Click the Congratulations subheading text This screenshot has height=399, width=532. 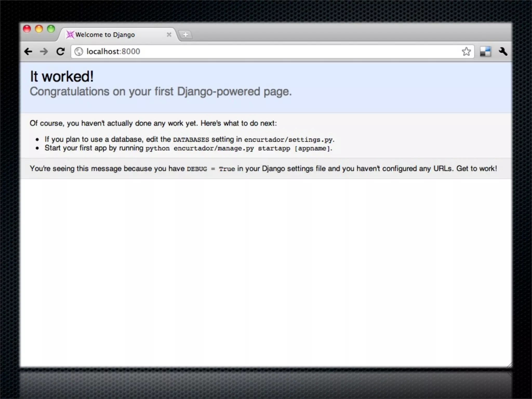[x=161, y=92]
